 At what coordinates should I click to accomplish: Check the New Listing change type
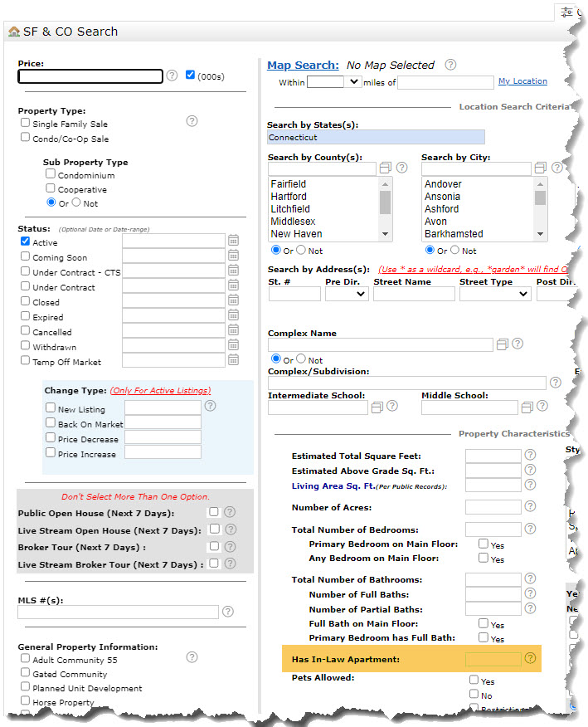(51, 407)
